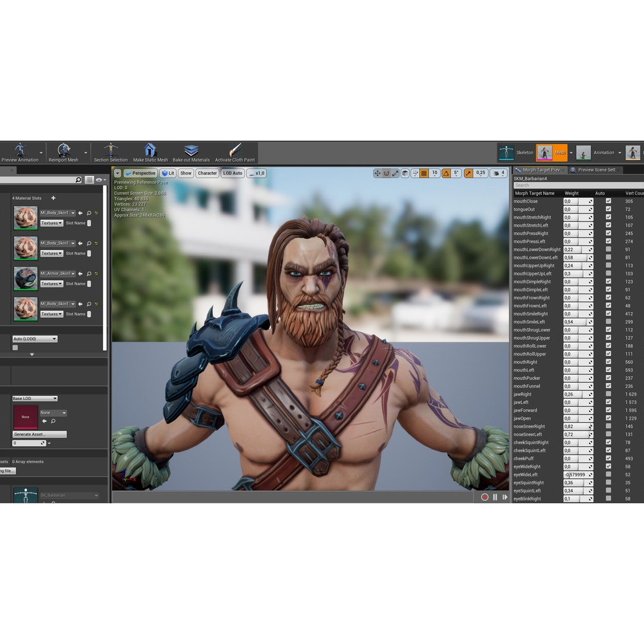Click the red record button below viewport
This screenshot has width=644, height=644.
[x=485, y=497]
